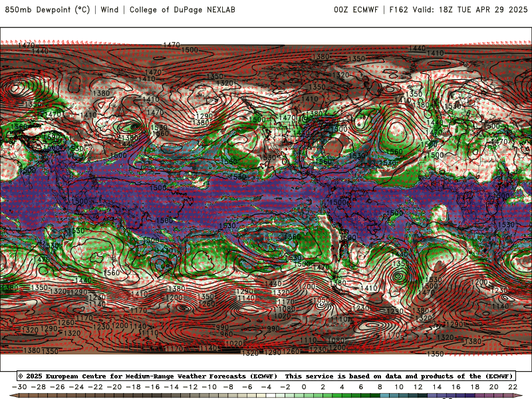
Task: Click the '00Z ECMWF' model run label
Action: click(x=356, y=9)
